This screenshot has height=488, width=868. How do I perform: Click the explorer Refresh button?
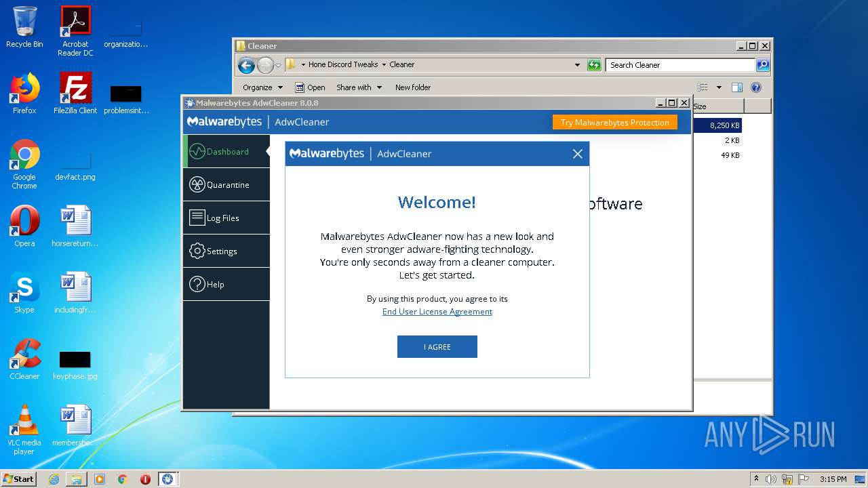594,65
